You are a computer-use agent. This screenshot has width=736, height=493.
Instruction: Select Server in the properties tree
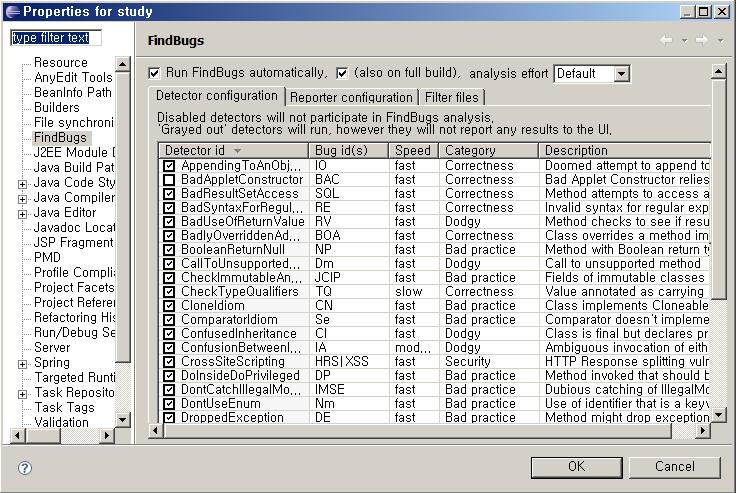(x=52, y=347)
